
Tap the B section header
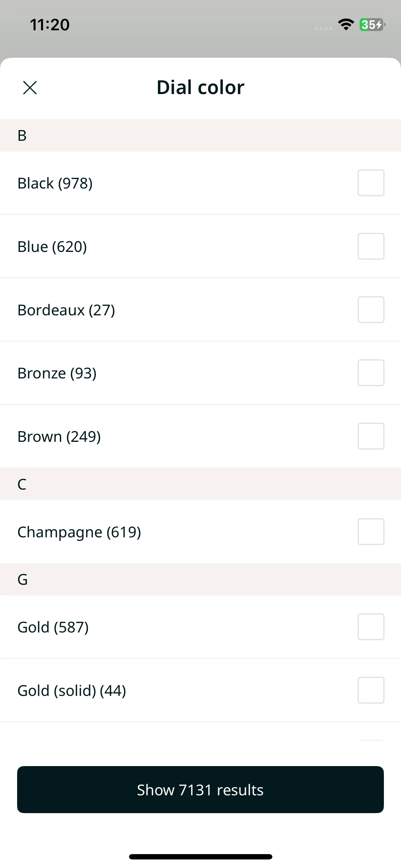click(x=200, y=135)
